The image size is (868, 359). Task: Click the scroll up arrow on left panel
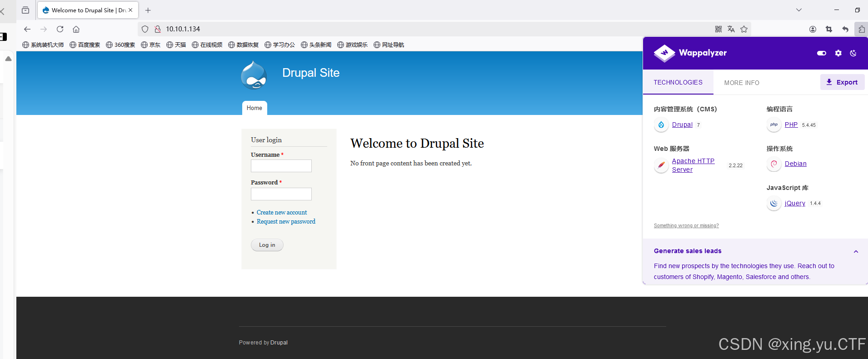click(x=8, y=59)
